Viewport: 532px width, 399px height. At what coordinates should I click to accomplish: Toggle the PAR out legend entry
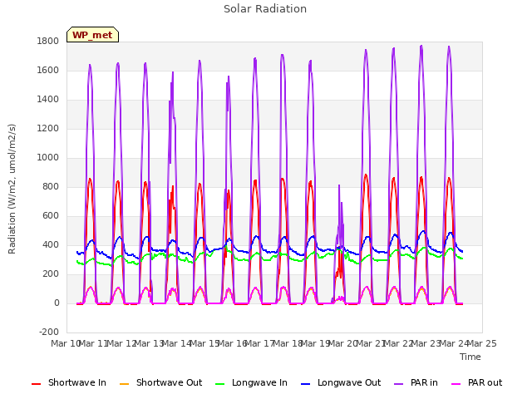click(x=476, y=382)
